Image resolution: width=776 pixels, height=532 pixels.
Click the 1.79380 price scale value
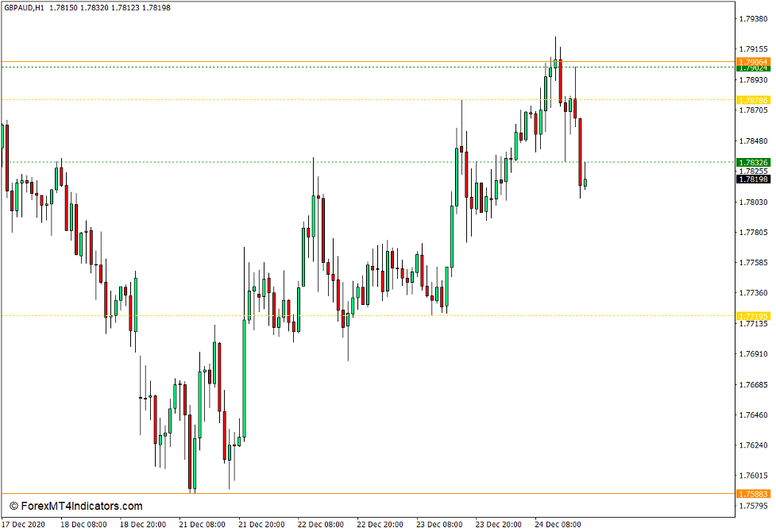753,19
